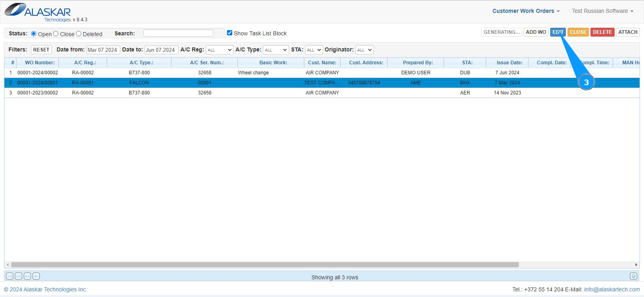Go to previous page of table
This screenshot has width=644, height=297.
click(x=19, y=276)
